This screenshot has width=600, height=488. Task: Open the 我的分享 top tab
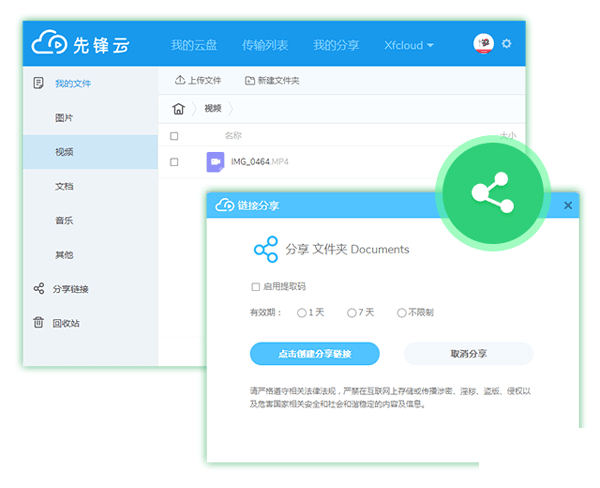[336, 45]
